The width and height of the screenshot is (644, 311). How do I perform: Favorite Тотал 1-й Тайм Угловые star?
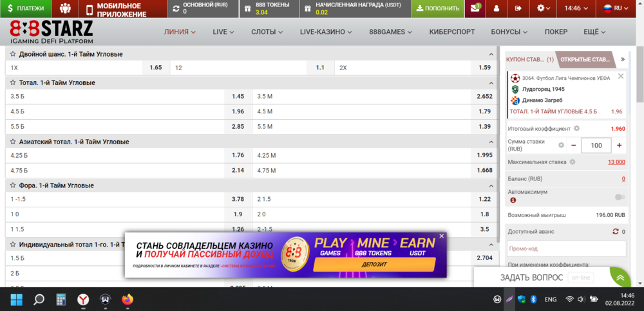(13, 82)
